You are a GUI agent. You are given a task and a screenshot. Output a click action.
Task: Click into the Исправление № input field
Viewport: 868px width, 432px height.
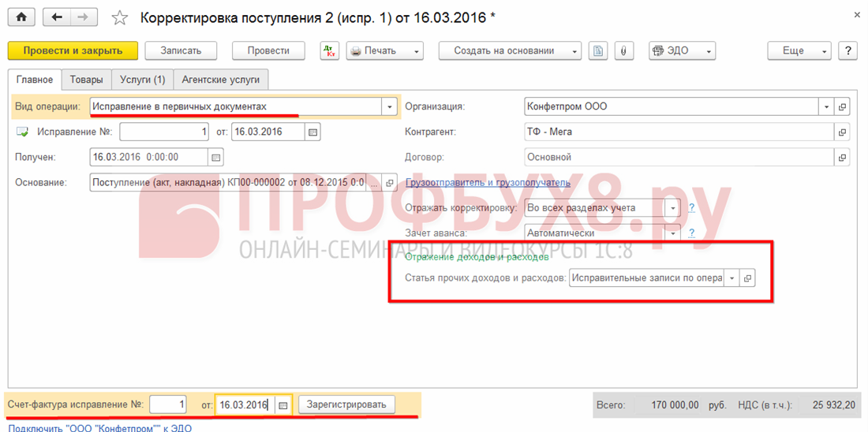(164, 132)
